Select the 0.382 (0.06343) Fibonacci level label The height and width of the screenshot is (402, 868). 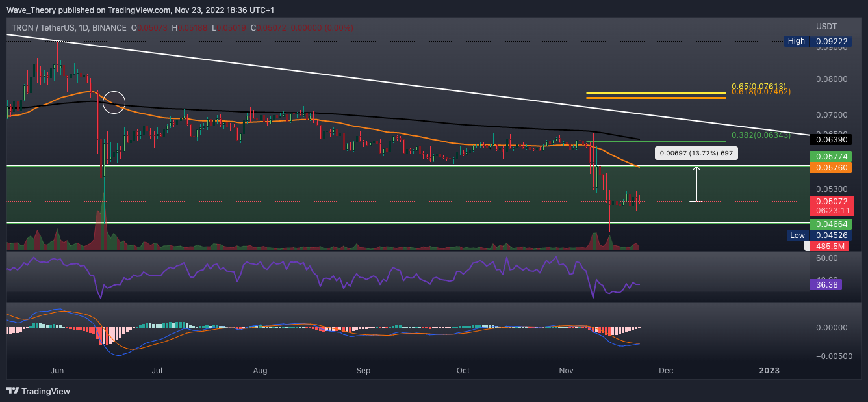tap(761, 135)
